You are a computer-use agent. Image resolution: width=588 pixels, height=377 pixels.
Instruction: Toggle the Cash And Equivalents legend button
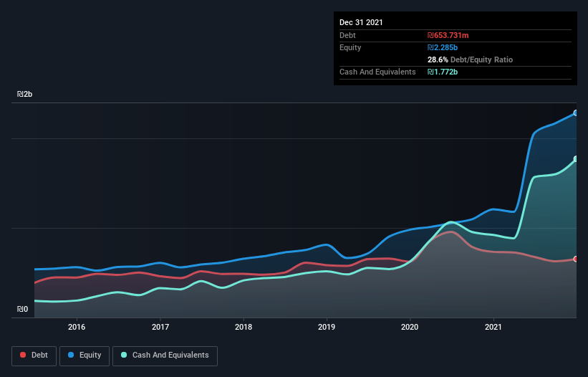pyautogui.click(x=165, y=355)
